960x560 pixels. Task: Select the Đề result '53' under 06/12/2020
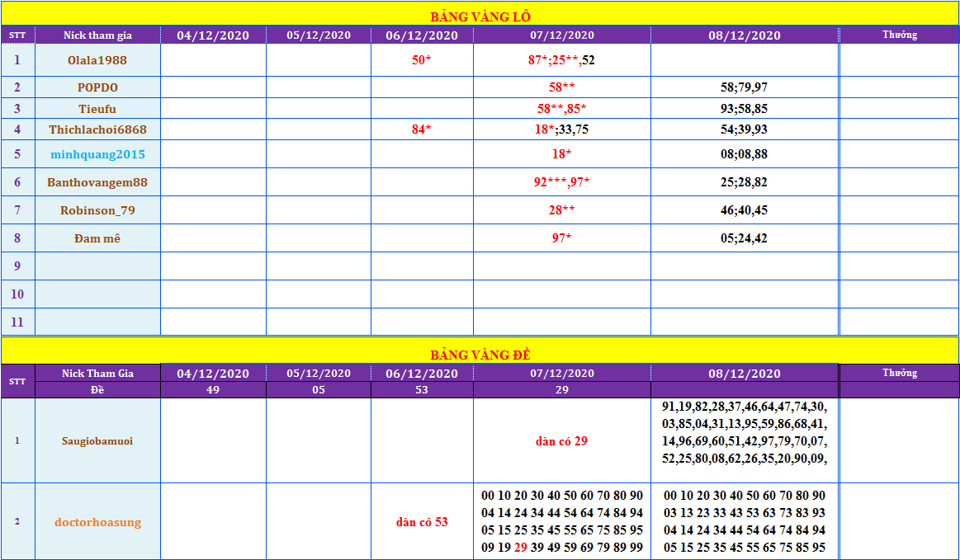coord(422,390)
